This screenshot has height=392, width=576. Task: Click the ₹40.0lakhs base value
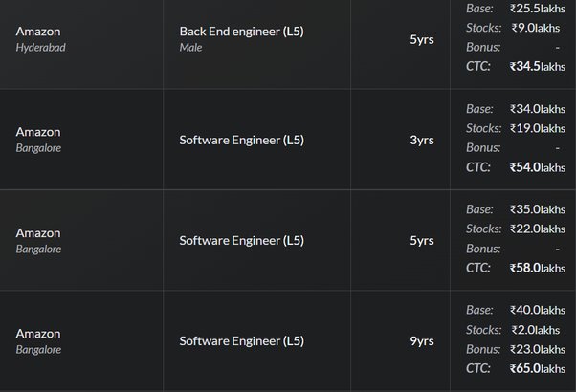pos(538,310)
